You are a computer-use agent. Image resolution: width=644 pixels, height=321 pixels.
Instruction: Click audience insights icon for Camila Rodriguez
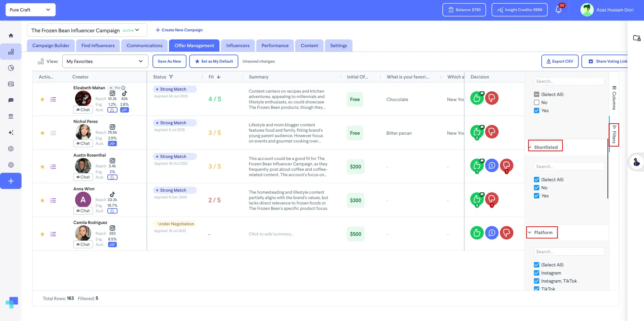[112, 245]
